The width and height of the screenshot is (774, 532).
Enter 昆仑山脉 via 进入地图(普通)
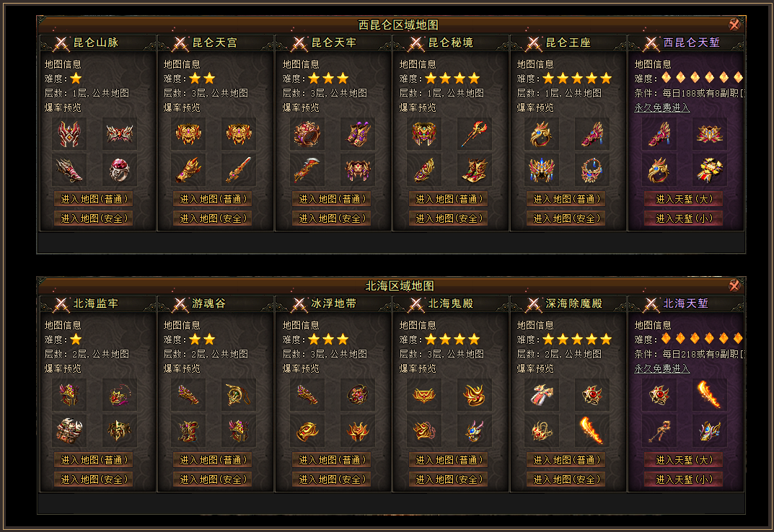click(93, 199)
